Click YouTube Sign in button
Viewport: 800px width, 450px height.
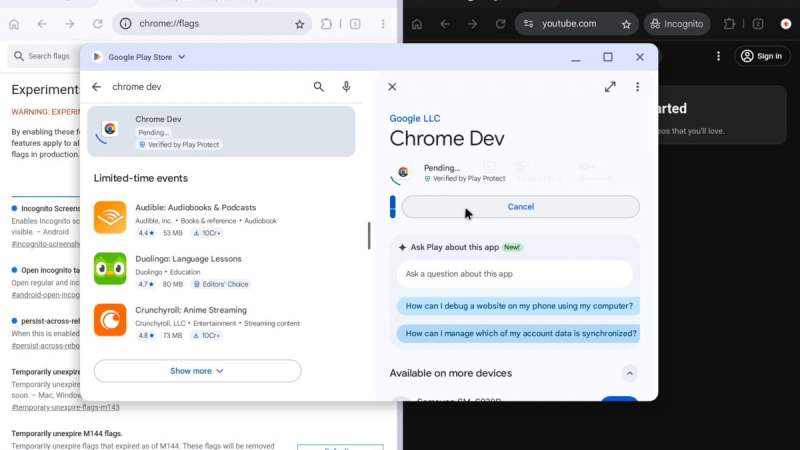coord(762,56)
